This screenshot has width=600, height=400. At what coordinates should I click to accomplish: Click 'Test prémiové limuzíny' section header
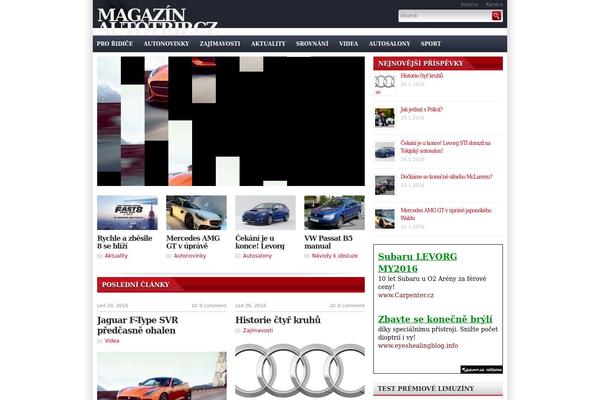[438, 389]
